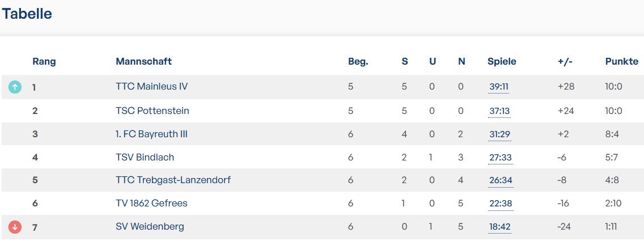
Task: Open the 26:34 games score details
Action: click(501, 181)
